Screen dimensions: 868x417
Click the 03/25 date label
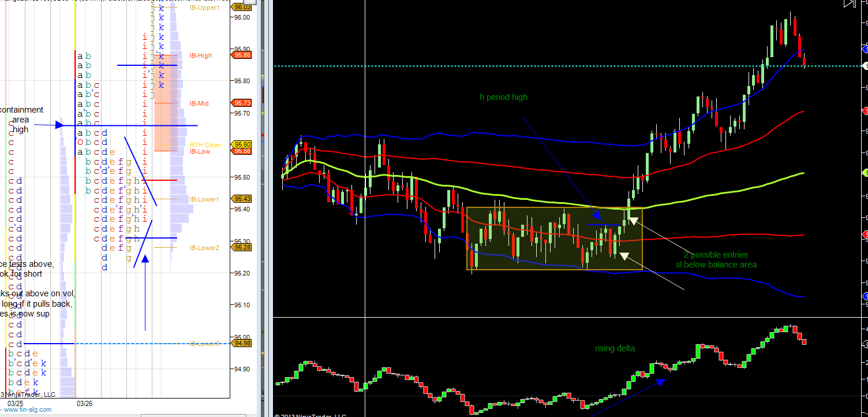[15, 403]
